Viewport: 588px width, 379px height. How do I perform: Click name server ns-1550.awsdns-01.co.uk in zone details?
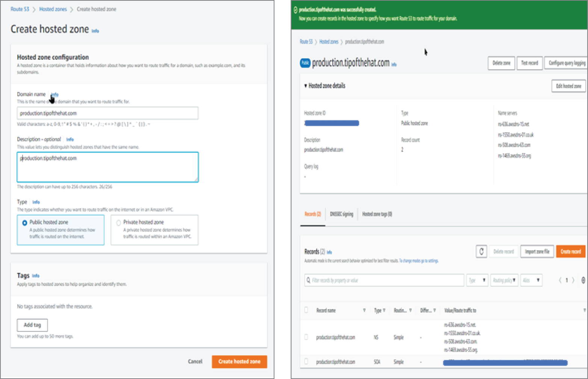[515, 134]
